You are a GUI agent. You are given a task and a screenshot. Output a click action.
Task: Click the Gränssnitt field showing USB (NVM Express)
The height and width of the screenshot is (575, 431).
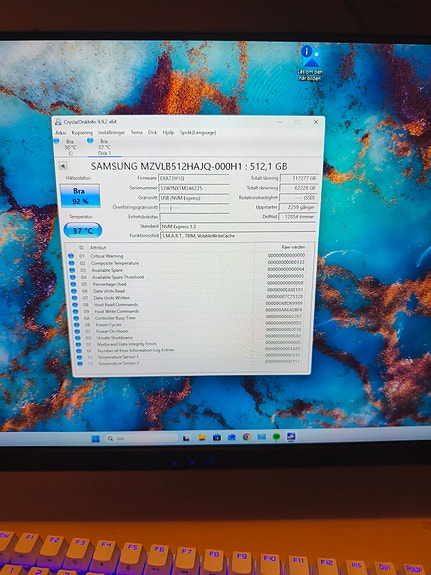194,198
